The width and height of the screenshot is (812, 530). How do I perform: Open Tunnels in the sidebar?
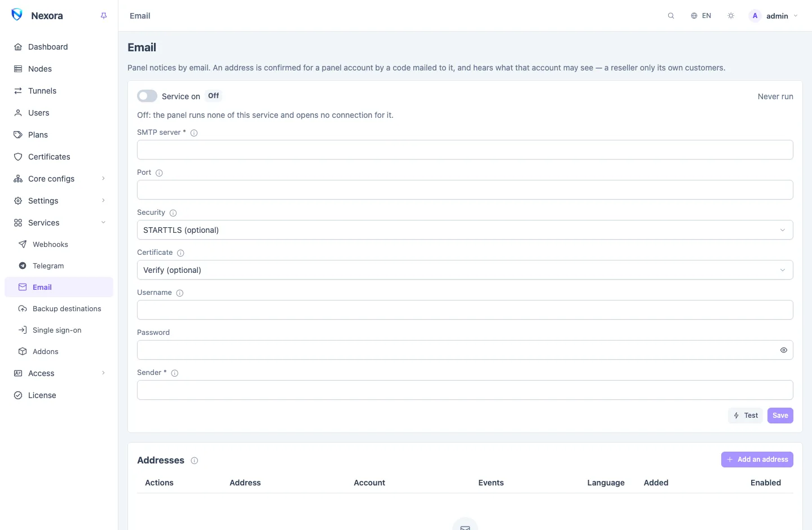[59, 91]
